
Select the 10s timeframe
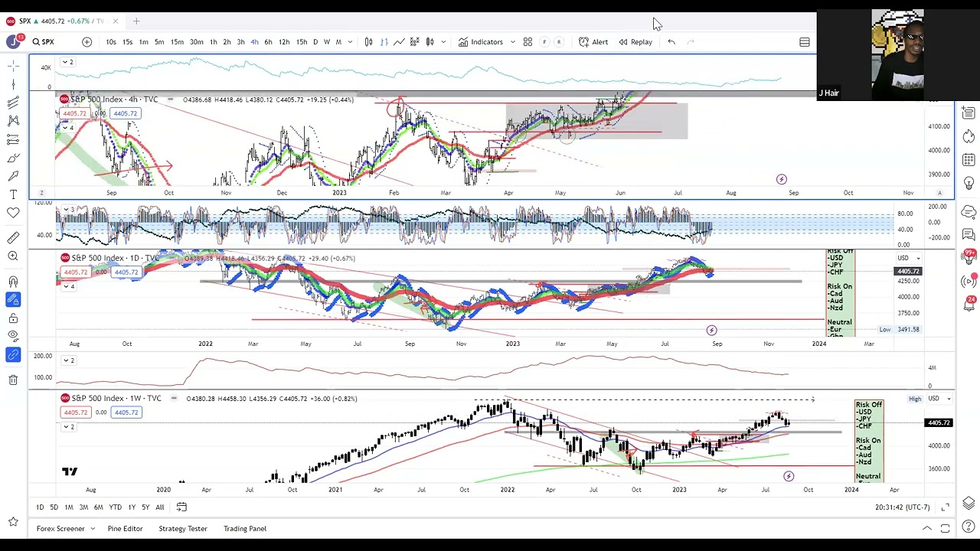(111, 42)
